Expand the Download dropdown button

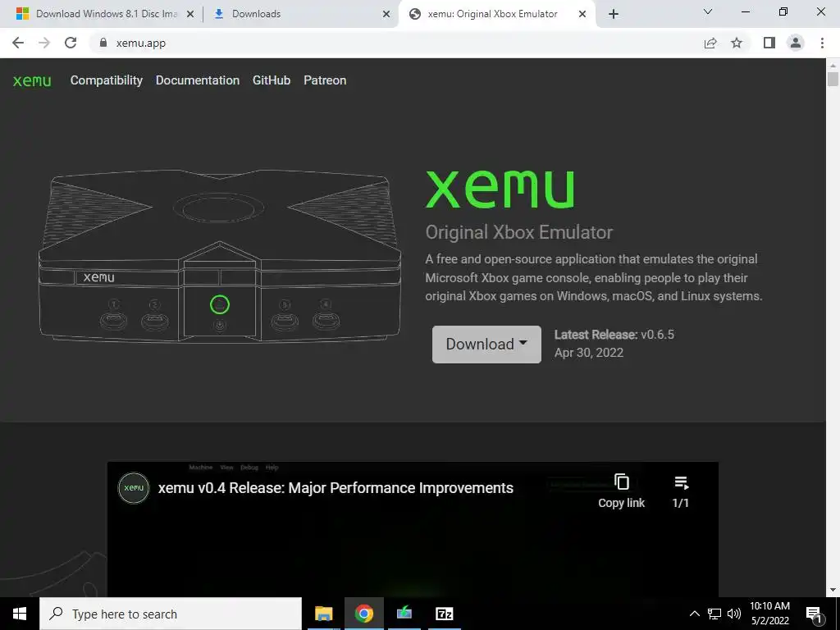[x=486, y=344]
